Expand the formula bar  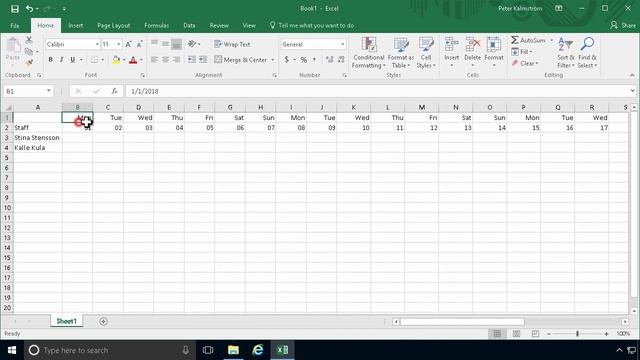click(632, 91)
